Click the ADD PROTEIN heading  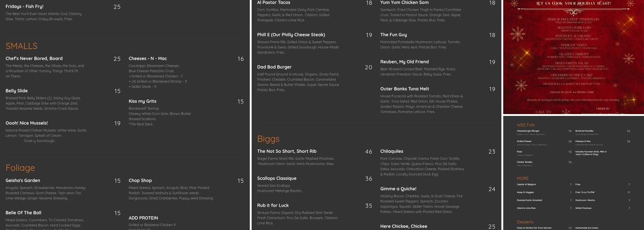[144, 218]
